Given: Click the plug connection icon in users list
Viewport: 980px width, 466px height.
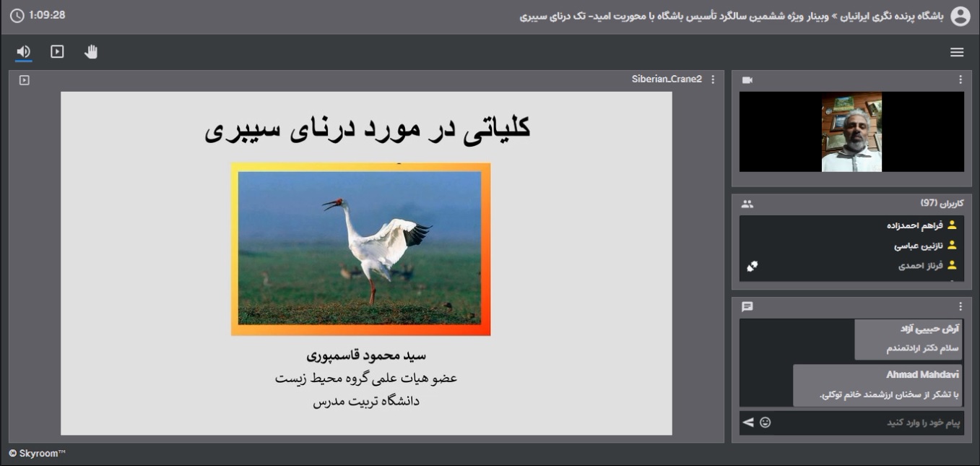Looking at the screenshot, I should [x=753, y=267].
